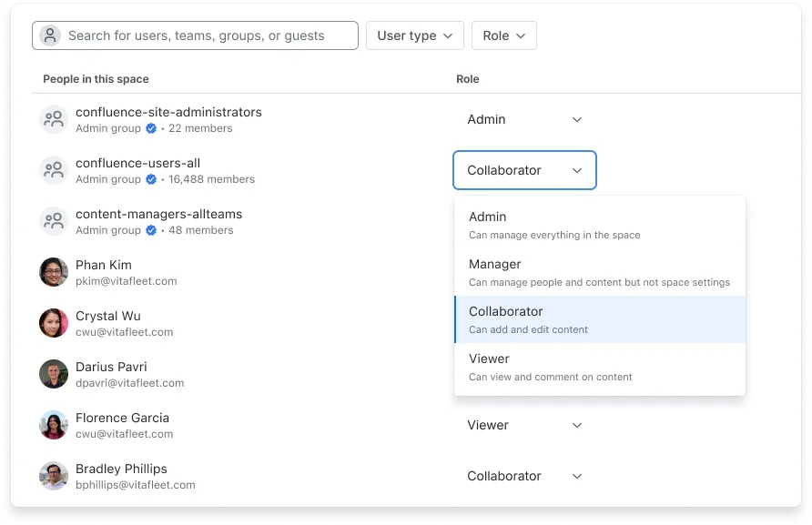812x525 pixels.
Task: Choose the highlighted Collaborator option in the menu
Action: (600, 319)
